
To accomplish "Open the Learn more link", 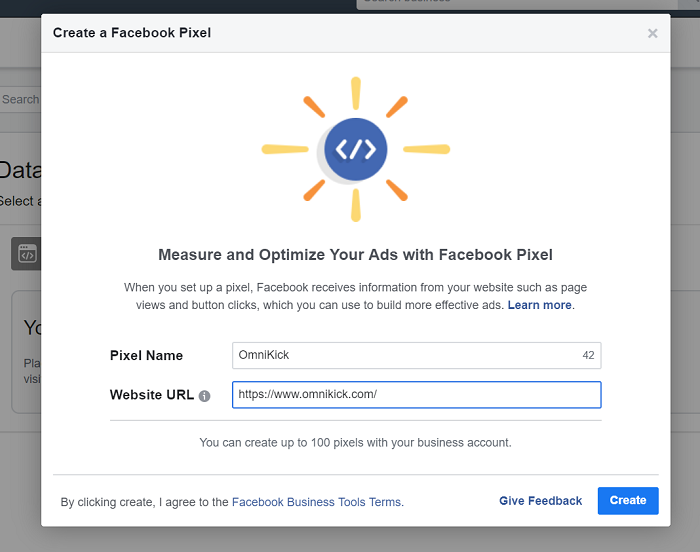I will pyautogui.click(x=540, y=305).
